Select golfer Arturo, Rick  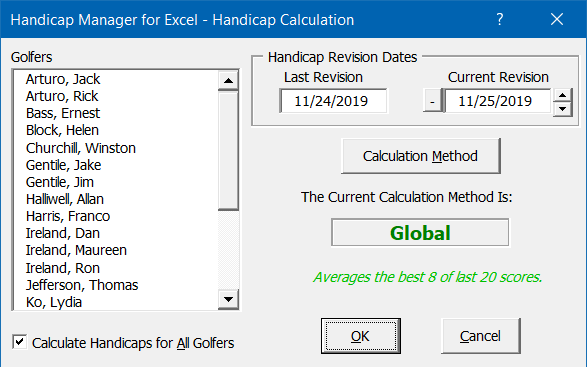point(116,96)
